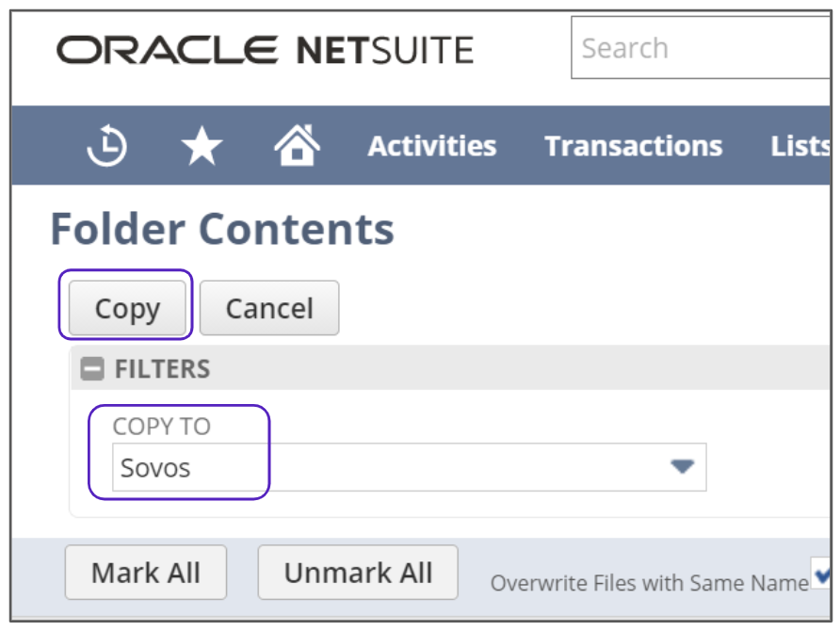Viewport: 840px width, 631px height.
Task: Open the Recent Records clock icon
Action: [107, 146]
